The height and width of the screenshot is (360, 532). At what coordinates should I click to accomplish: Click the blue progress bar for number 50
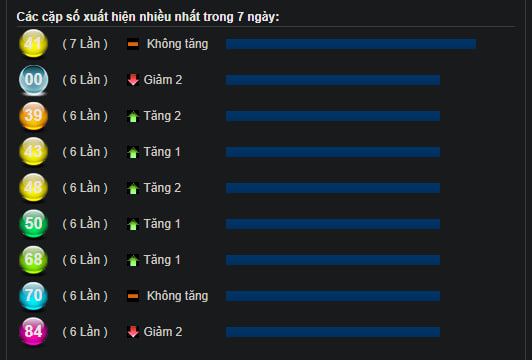pyautogui.click(x=333, y=224)
